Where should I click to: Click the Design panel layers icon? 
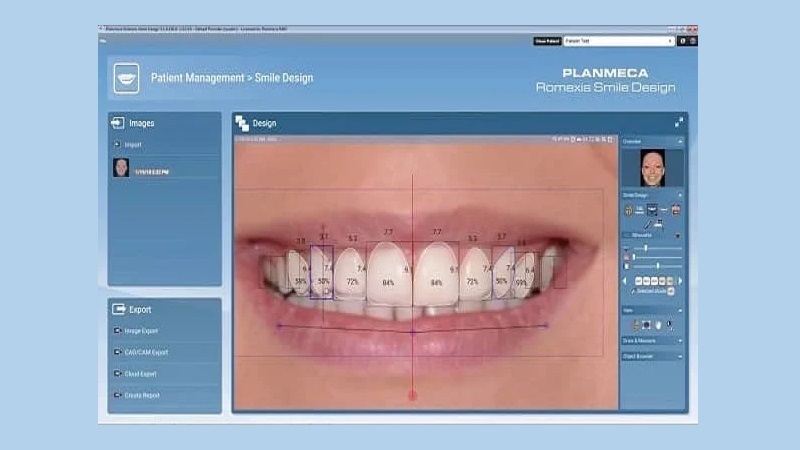click(x=242, y=123)
